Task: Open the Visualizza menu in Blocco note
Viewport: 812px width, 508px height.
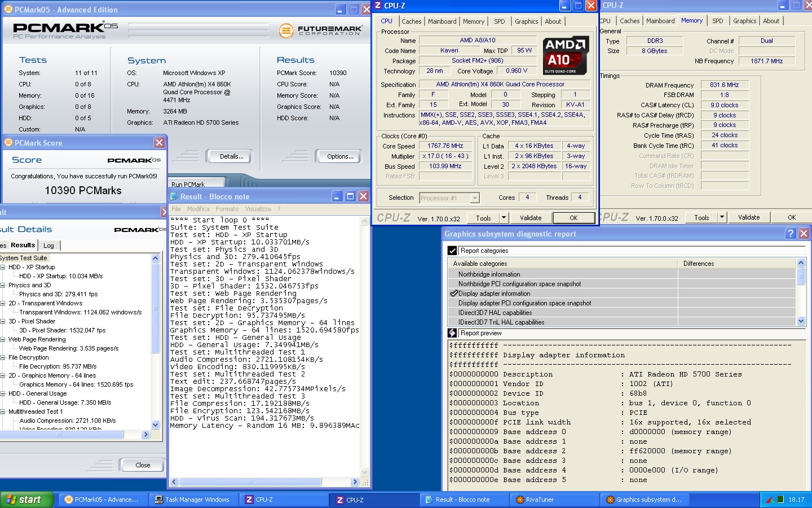Action: pyautogui.click(x=258, y=209)
